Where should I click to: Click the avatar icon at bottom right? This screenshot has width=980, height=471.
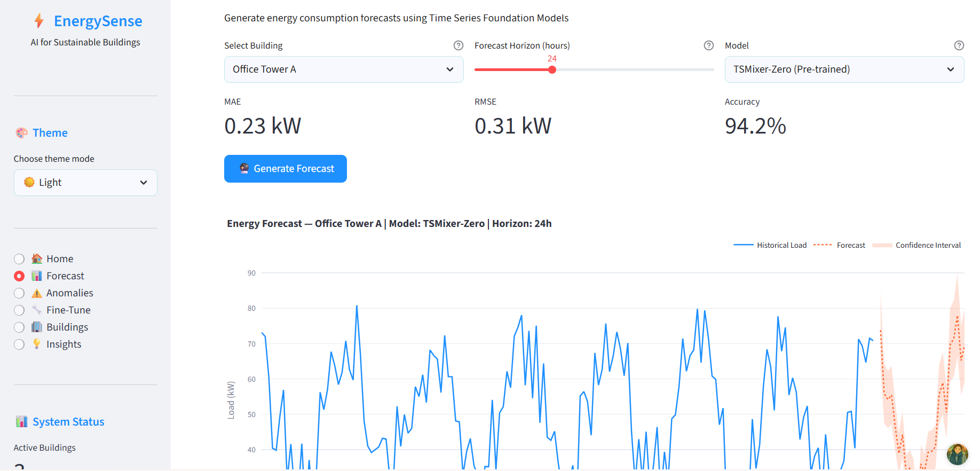[958, 454]
